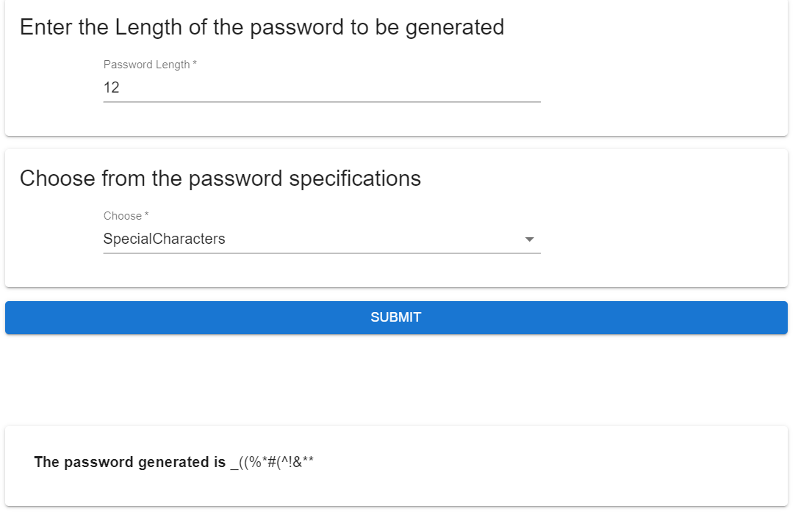812x531 pixels.
Task: Click the generated password _((%*#(^!&**
Action: tap(272, 462)
